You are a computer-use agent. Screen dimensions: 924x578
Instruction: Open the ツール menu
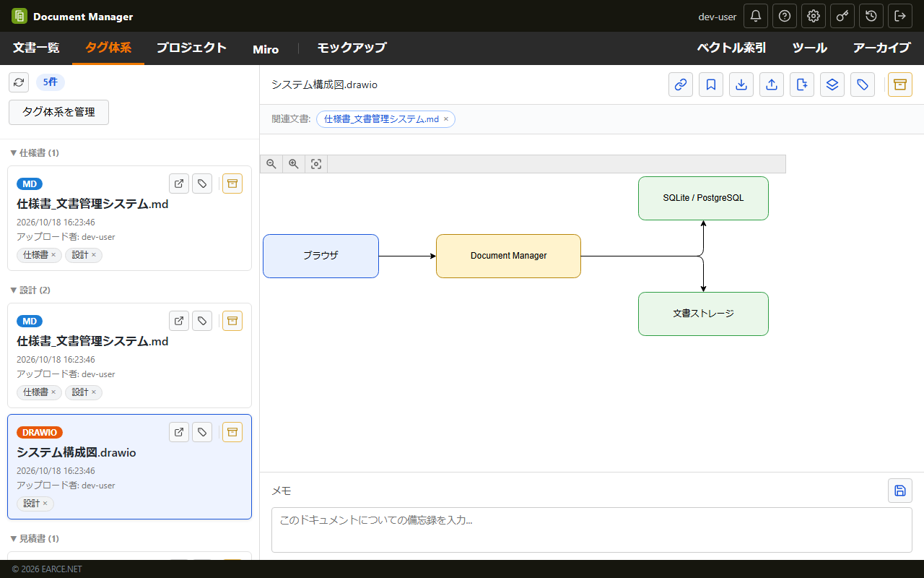tap(810, 48)
